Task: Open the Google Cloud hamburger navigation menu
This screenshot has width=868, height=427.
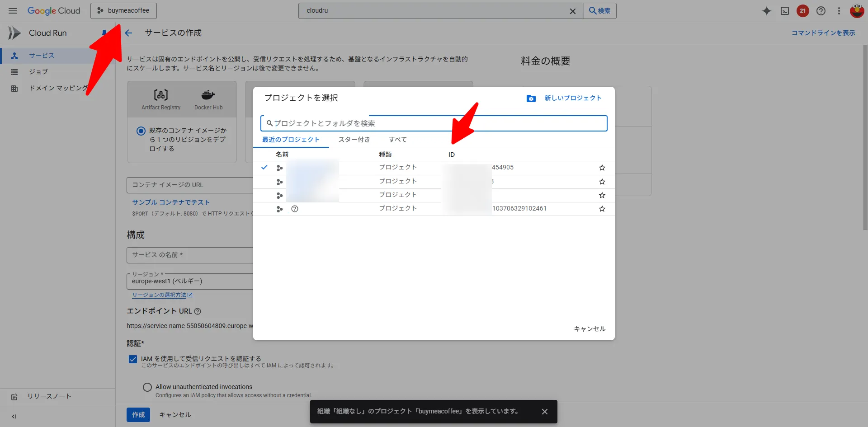Action: click(x=13, y=11)
